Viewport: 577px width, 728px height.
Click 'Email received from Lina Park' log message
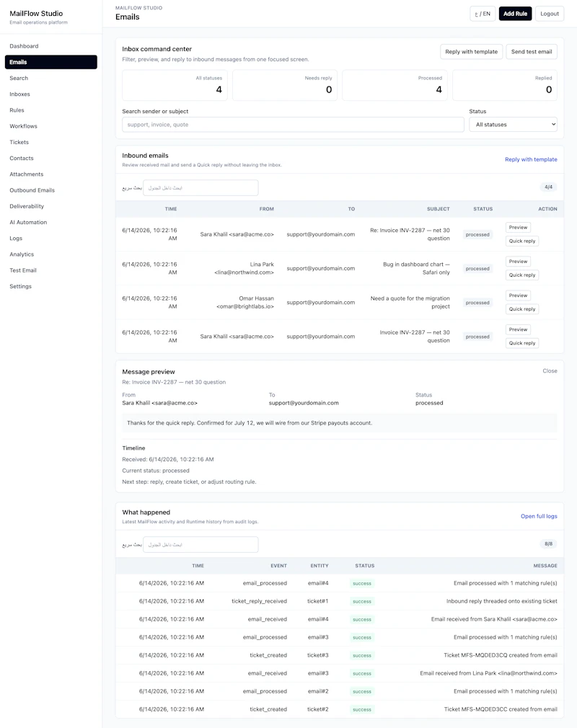click(489, 673)
